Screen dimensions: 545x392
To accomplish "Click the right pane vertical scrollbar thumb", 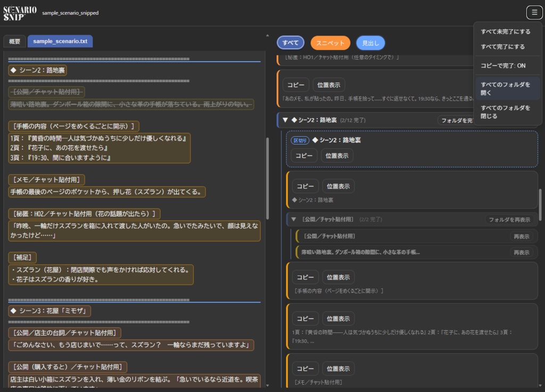I will [x=540, y=205].
